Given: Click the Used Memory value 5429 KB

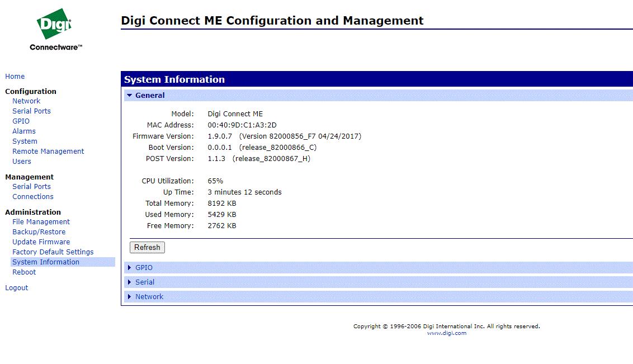Looking at the screenshot, I should (222, 215).
